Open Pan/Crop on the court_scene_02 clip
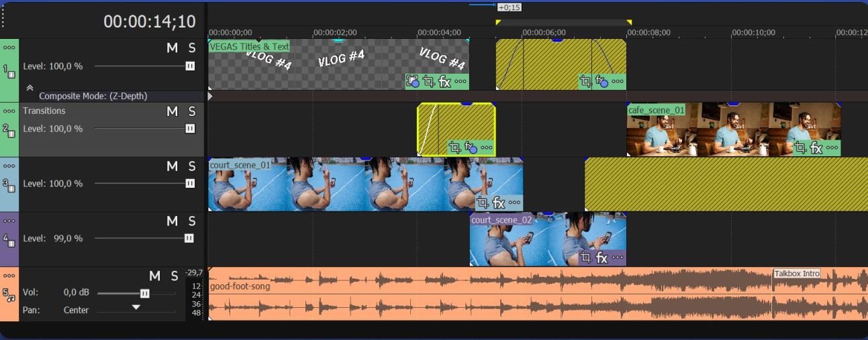The height and width of the screenshot is (340, 868). pos(585,258)
